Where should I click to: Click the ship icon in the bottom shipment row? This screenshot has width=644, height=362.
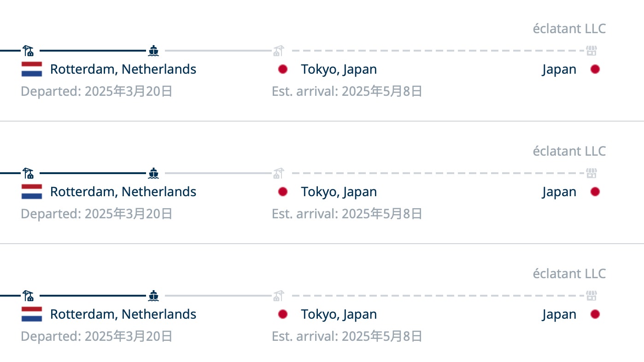(x=154, y=296)
